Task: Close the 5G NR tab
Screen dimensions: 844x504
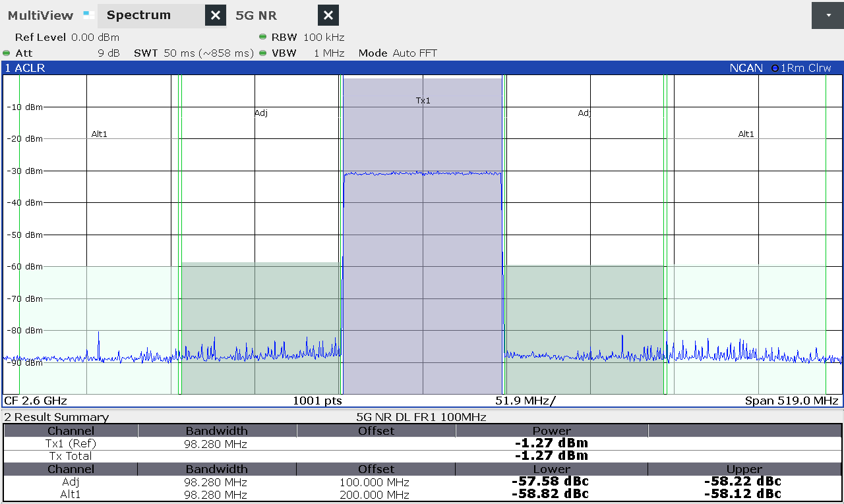Action: [328, 15]
